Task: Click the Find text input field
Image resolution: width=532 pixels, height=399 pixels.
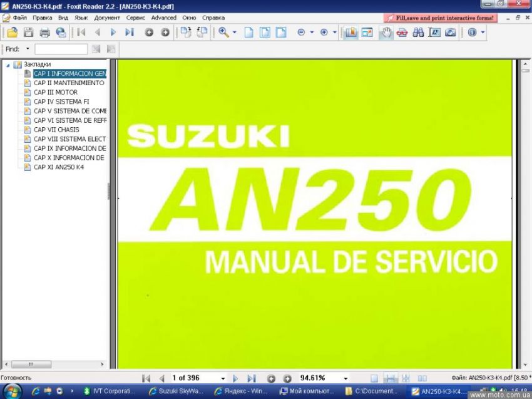Action: click(x=61, y=49)
